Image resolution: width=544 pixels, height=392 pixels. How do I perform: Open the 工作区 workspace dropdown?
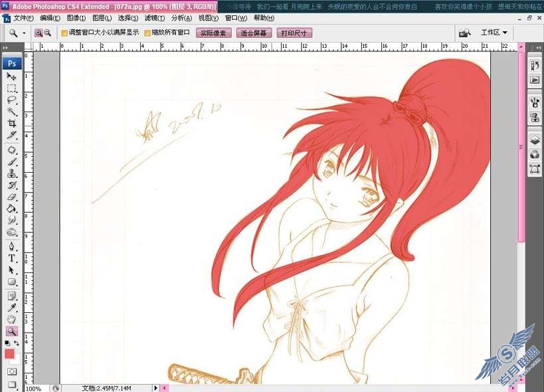(x=494, y=33)
